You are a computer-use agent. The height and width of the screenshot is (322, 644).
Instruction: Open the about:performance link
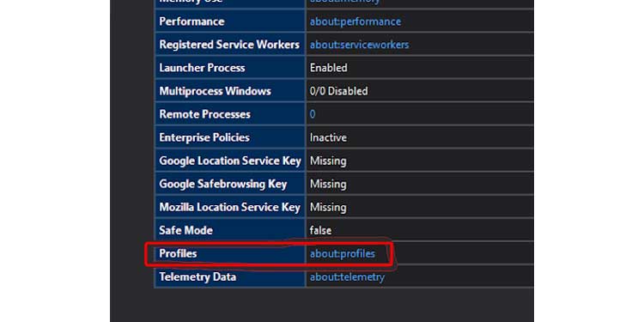point(355,21)
